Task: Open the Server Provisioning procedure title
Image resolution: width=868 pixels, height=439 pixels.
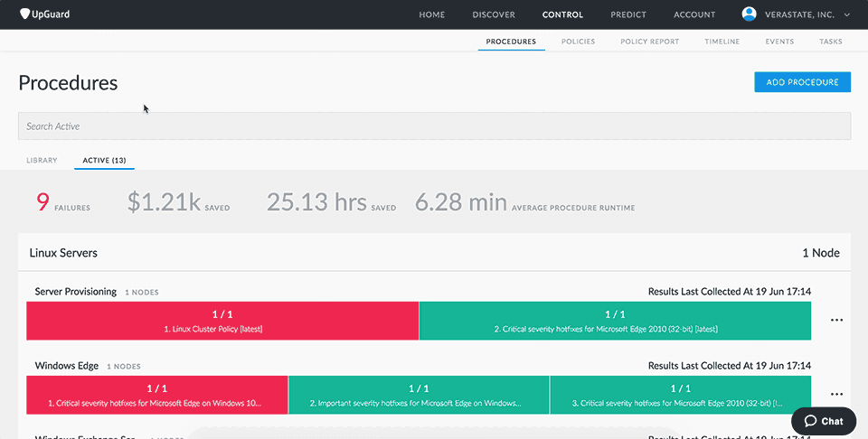Action: 75,292
